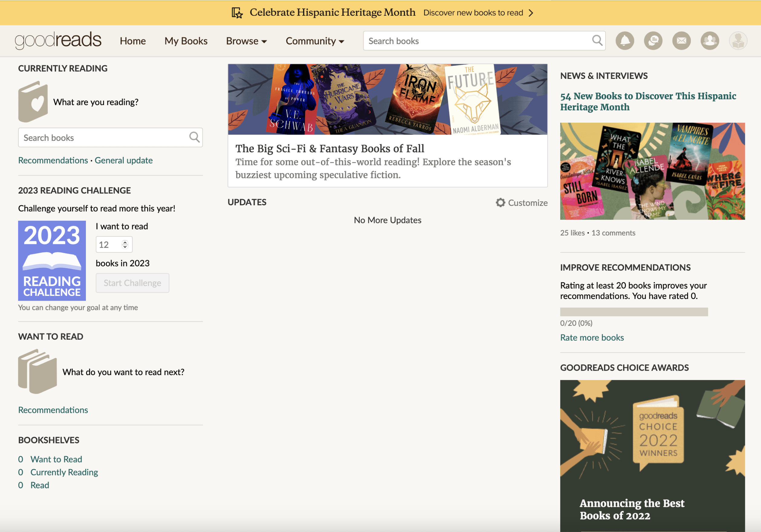The height and width of the screenshot is (532, 761).
Task: Open My Books from navigation
Action: click(186, 41)
